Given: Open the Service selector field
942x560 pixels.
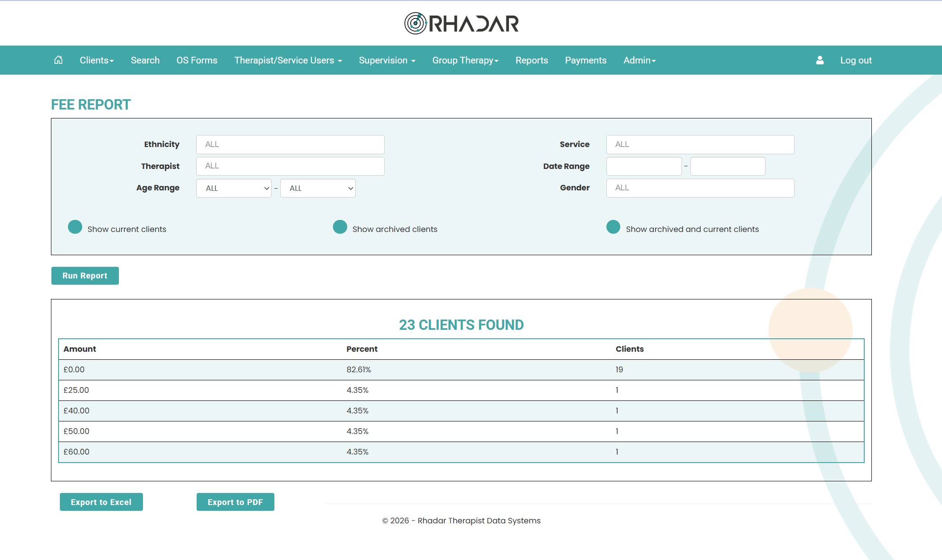Looking at the screenshot, I should (700, 144).
